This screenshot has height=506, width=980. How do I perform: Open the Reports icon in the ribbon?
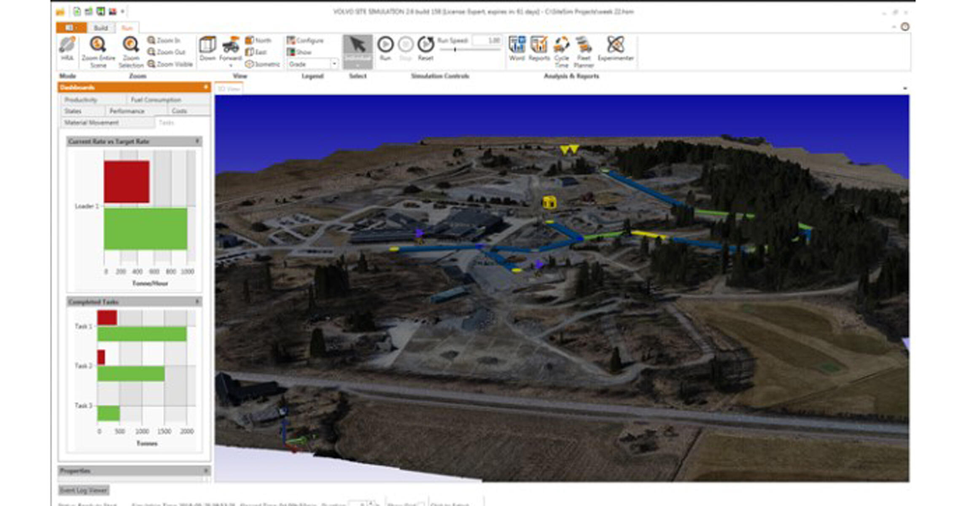538,46
